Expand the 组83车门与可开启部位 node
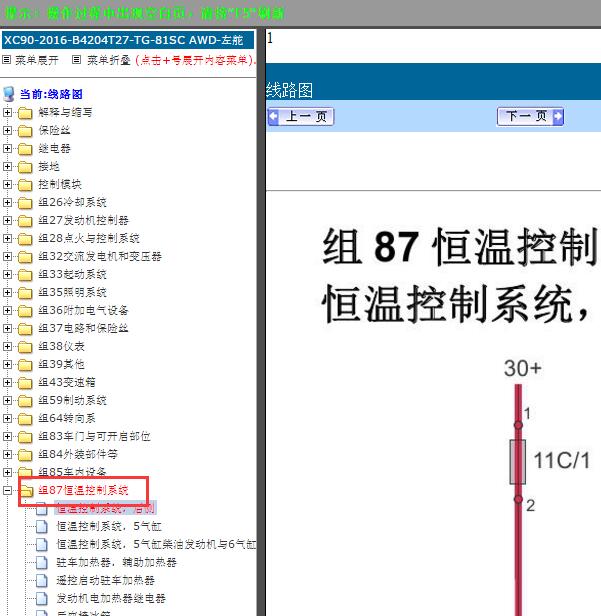601x616 pixels. (x=7, y=436)
